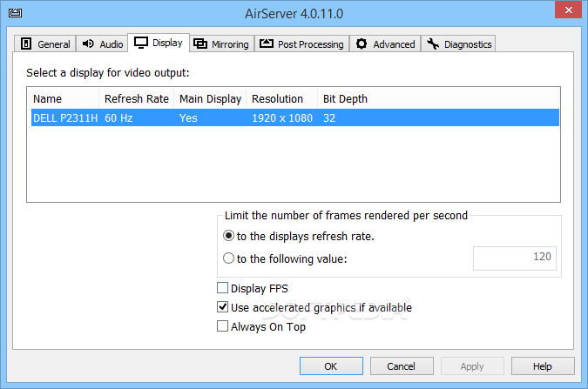This screenshot has width=588, height=389.
Task: Click the Apply button
Action: click(472, 366)
